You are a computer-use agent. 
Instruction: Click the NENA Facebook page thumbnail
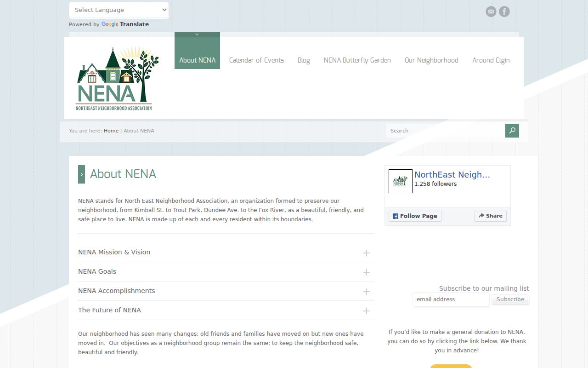tap(401, 181)
